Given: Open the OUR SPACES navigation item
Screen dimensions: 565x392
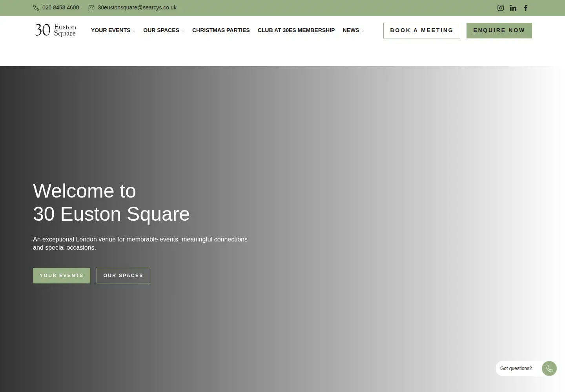Looking at the screenshot, I should pyautogui.click(x=161, y=30).
